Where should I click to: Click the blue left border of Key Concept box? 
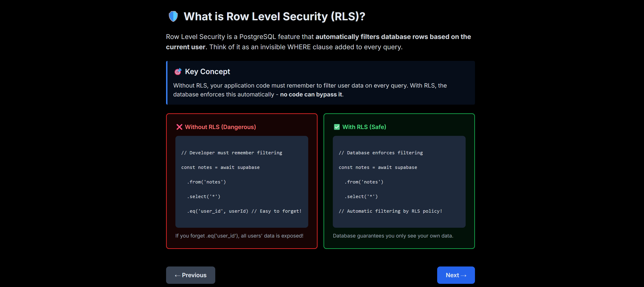(167, 83)
